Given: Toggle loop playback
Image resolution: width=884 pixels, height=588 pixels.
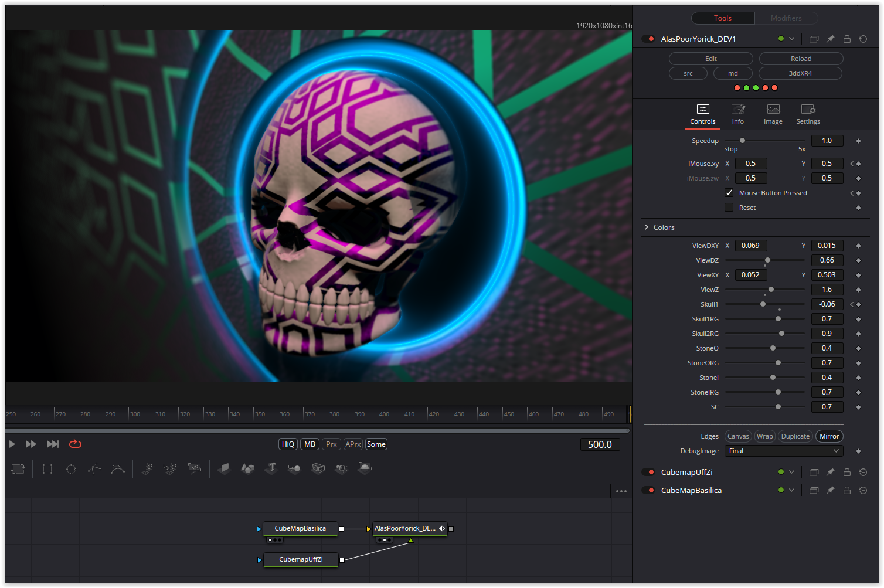Looking at the screenshot, I should coord(75,444).
